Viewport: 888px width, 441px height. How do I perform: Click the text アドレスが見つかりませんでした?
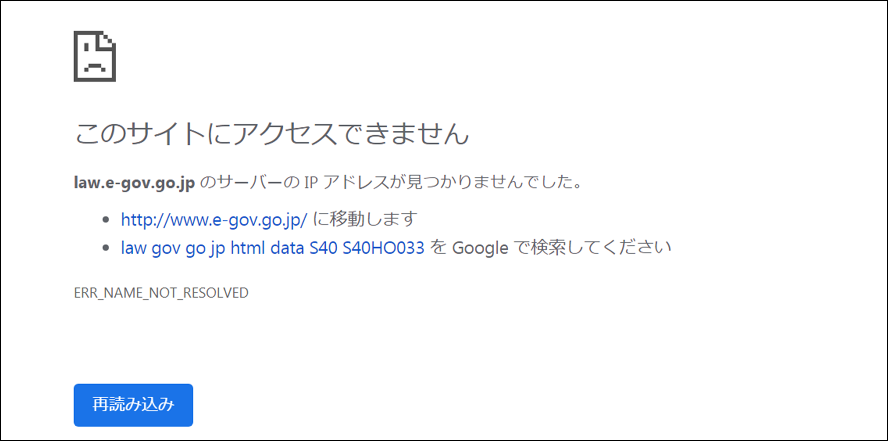coord(469,183)
